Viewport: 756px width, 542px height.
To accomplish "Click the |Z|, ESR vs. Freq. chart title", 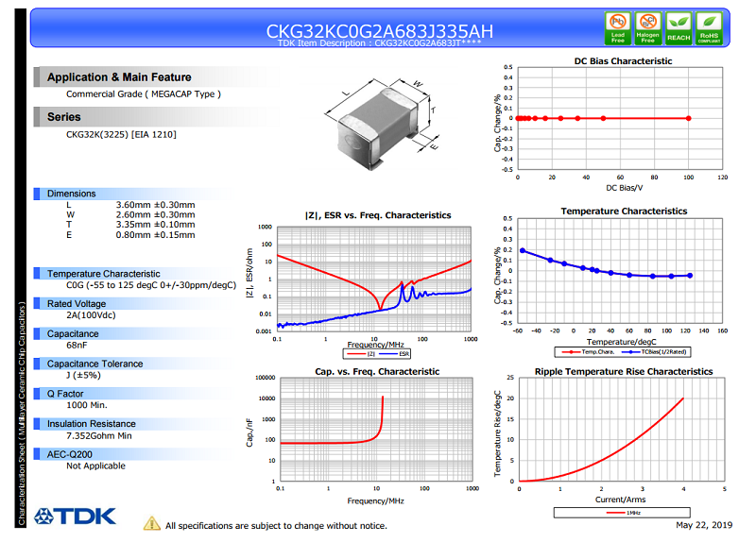I will coord(379,215).
